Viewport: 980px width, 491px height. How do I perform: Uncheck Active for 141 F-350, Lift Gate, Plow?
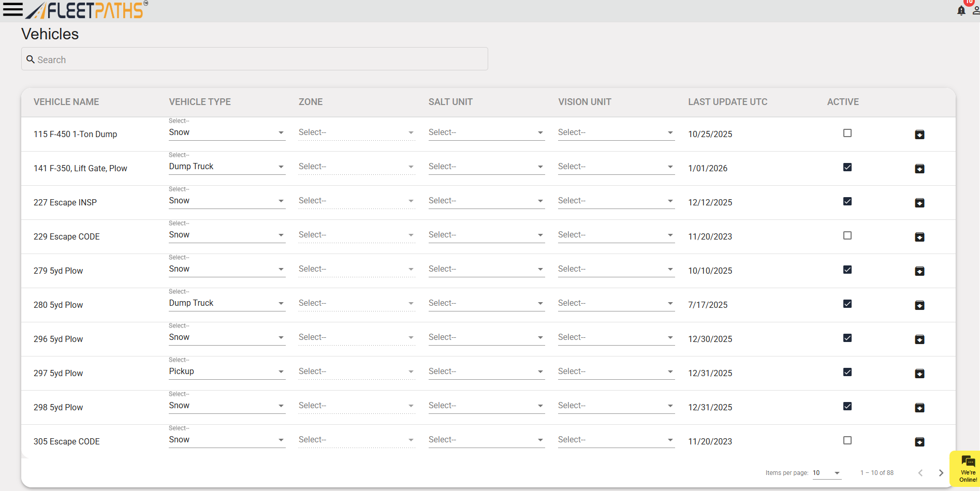847,167
